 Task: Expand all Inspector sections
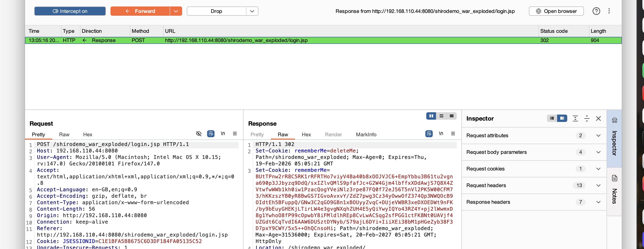pyautogui.click(x=575, y=119)
